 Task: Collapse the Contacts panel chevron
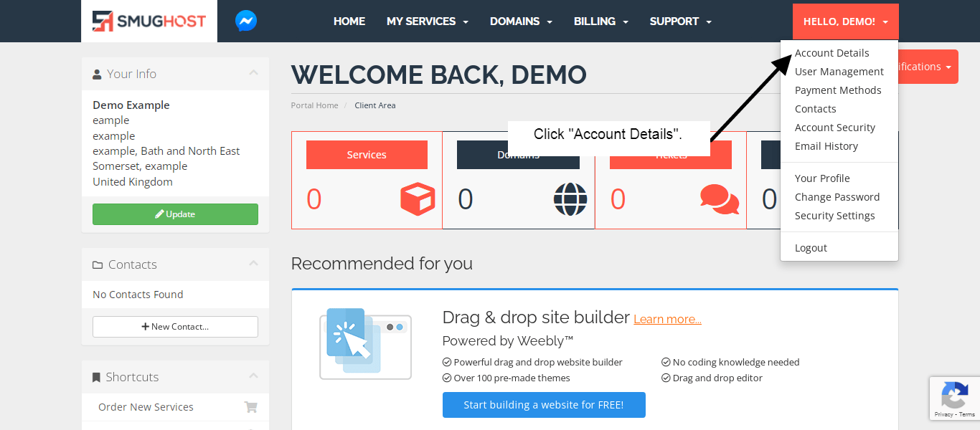253,264
